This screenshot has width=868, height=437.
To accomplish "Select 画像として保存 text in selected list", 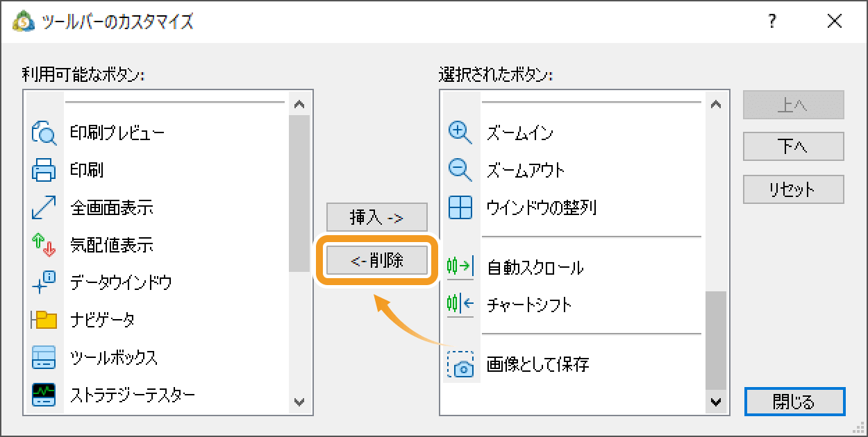I will [x=538, y=364].
